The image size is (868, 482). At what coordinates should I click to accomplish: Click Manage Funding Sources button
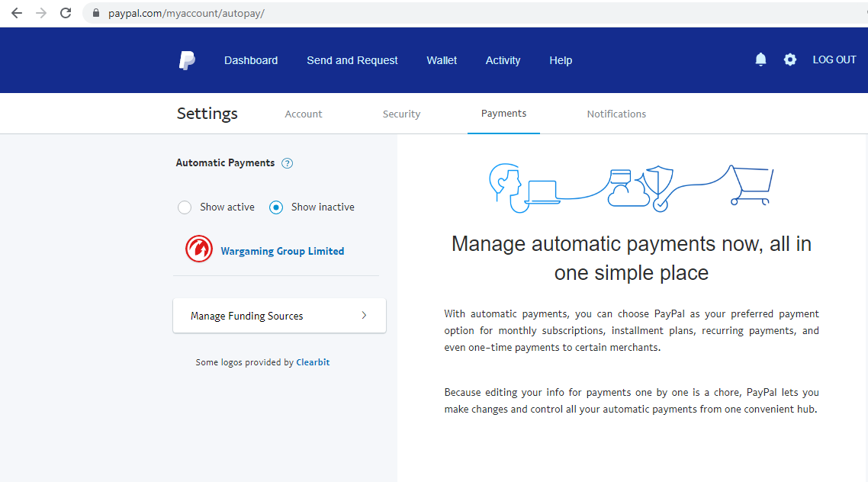click(279, 316)
